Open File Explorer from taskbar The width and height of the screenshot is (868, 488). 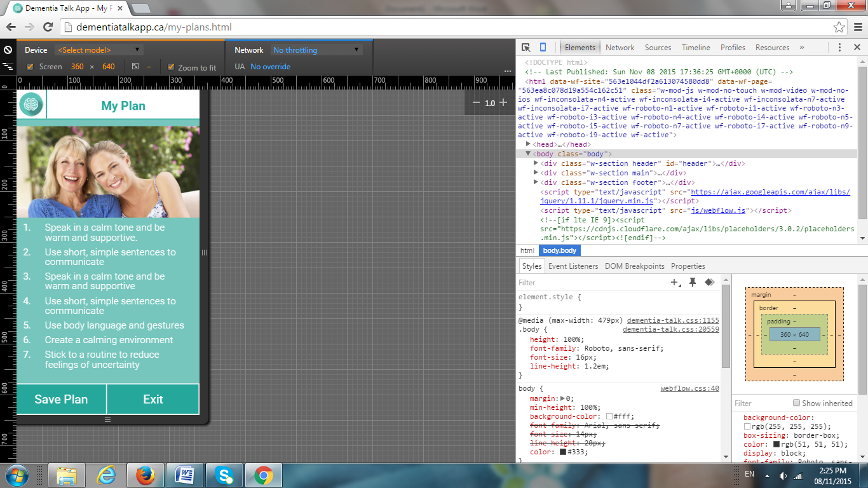pyautogui.click(x=67, y=475)
